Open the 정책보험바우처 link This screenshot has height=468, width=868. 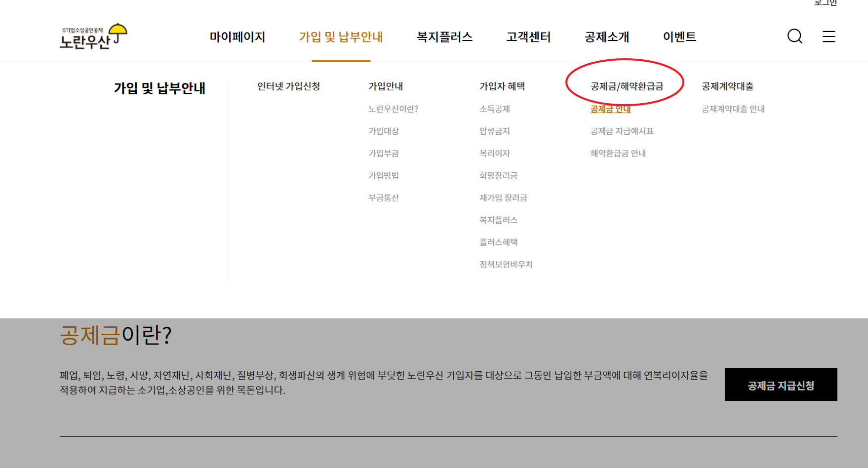coord(506,264)
